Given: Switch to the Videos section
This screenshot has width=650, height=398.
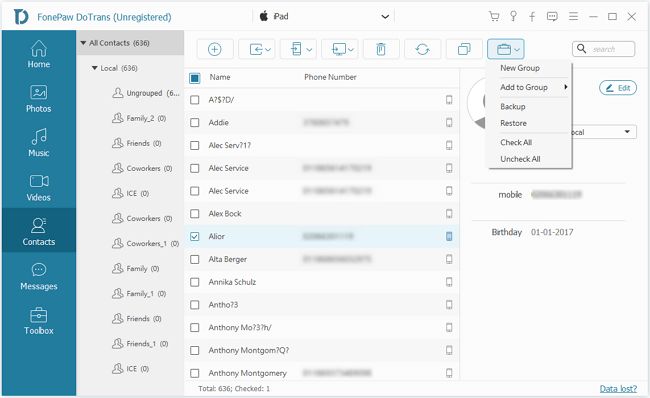Looking at the screenshot, I should tap(39, 187).
